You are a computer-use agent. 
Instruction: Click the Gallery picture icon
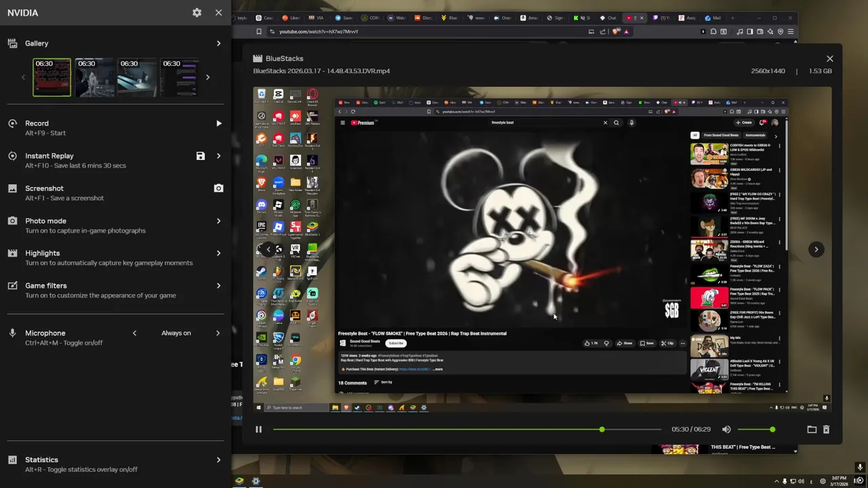(x=12, y=43)
